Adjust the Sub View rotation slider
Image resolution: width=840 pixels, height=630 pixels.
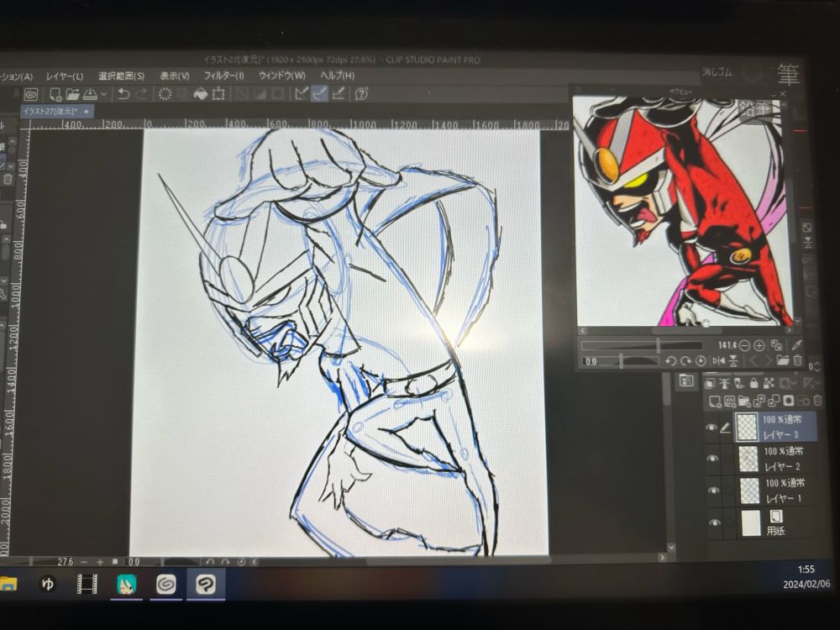click(621, 361)
